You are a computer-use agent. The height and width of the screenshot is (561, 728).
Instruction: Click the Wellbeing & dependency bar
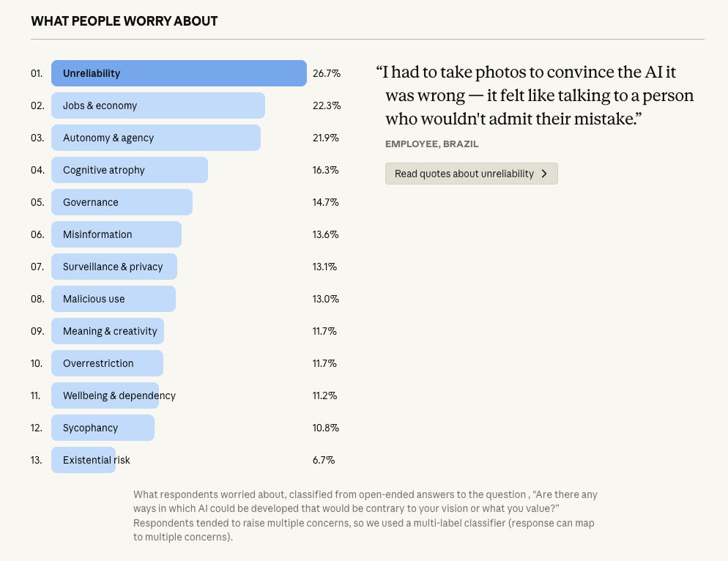click(x=104, y=395)
